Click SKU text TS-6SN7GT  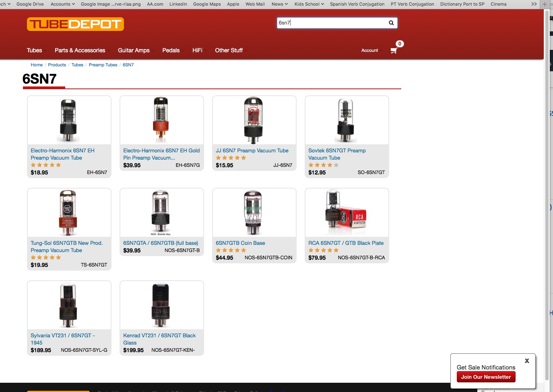tap(94, 265)
